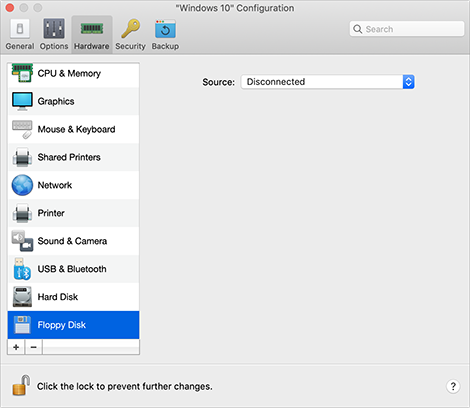Image resolution: width=470 pixels, height=408 pixels.
Task: Close the Windows 10 Configuration window
Action: pyautogui.click(x=10, y=7)
